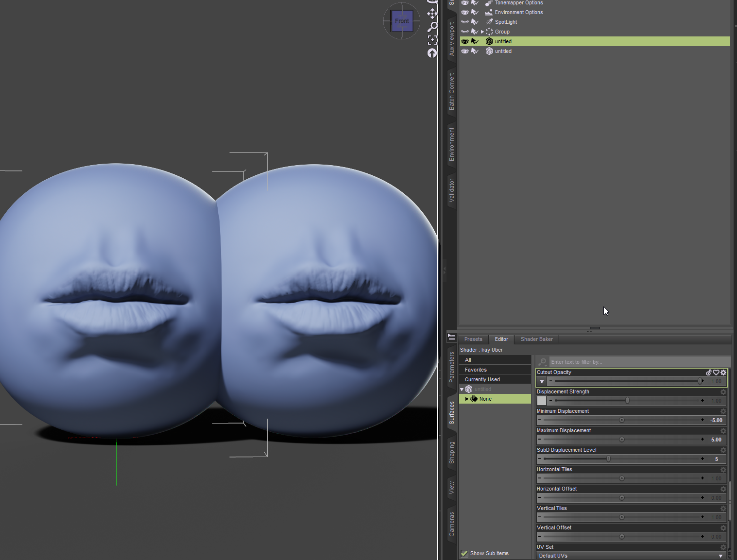Image resolution: width=737 pixels, height=560 pixels.
Task: Switch to the Presets tab
Action: (473, 339)
